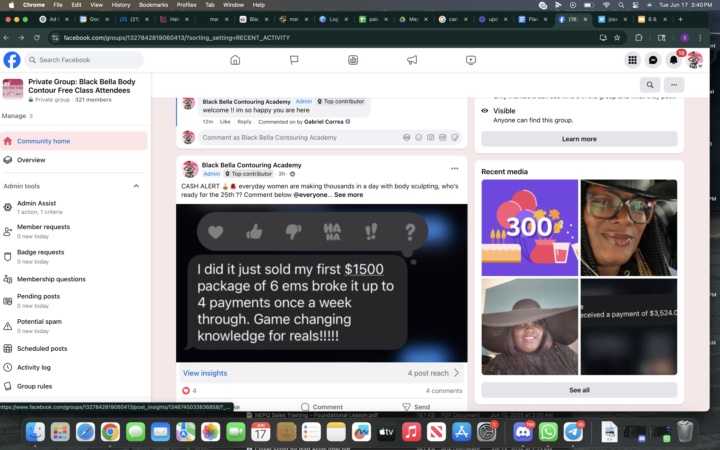Open post options three-dot menu
Image resolution: width=720 pixels, height=450 pixels.
pos(454,169)
